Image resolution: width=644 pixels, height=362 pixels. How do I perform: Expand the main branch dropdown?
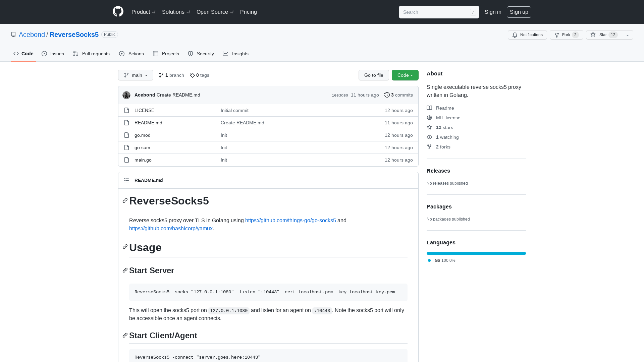tap(136, 75)
